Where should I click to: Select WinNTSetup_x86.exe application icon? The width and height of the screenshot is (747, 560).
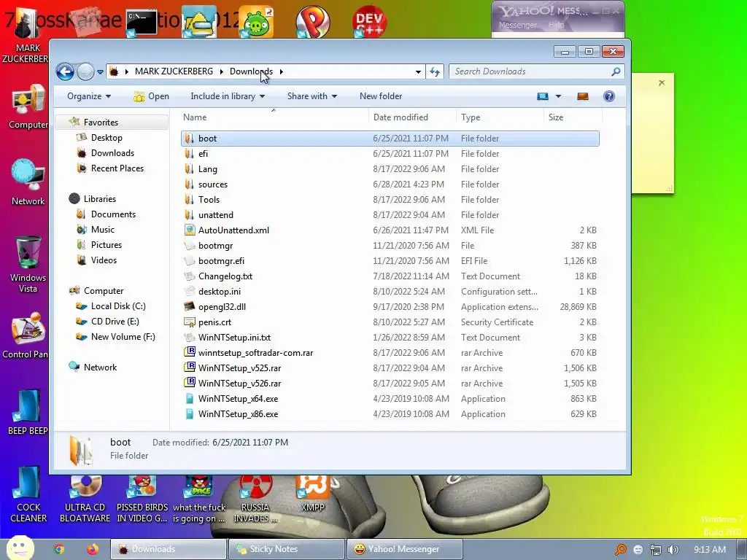190,414
